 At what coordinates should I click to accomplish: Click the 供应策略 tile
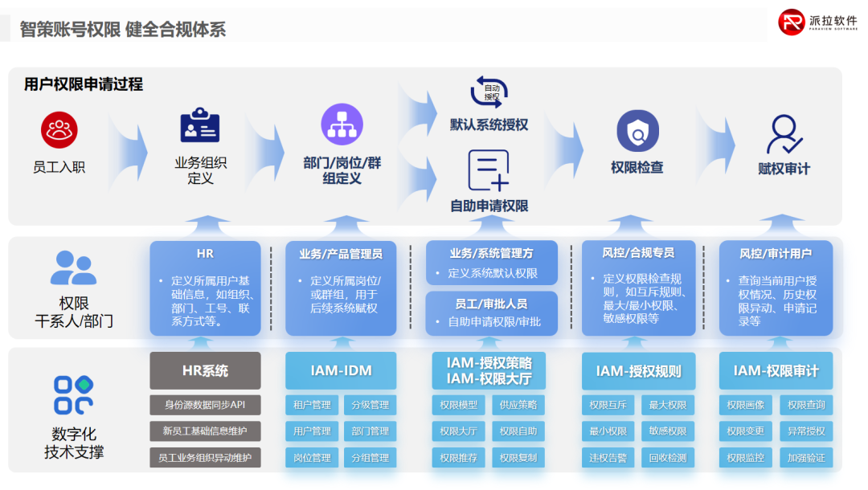[x=518, y=405]
